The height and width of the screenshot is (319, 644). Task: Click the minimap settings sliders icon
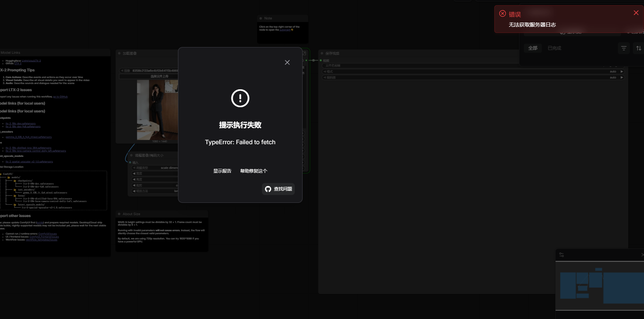point(562,255)
